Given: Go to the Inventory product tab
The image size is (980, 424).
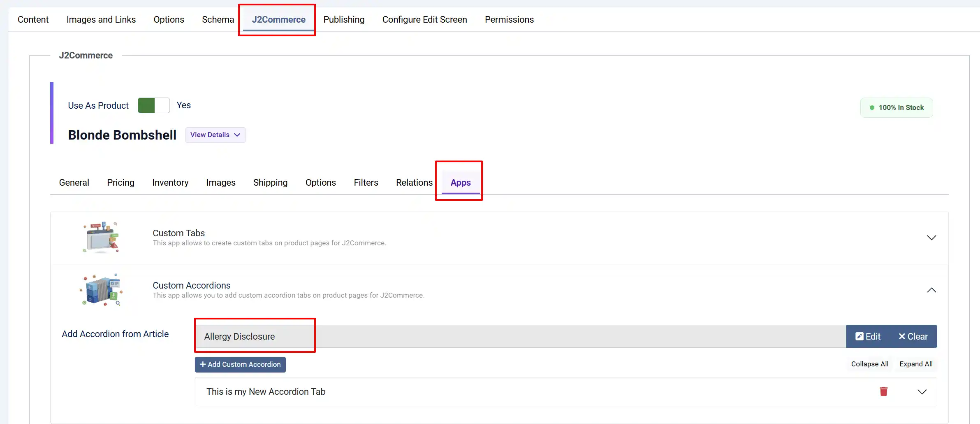Looking at the screenshot, I should click(x=170, y=182).
